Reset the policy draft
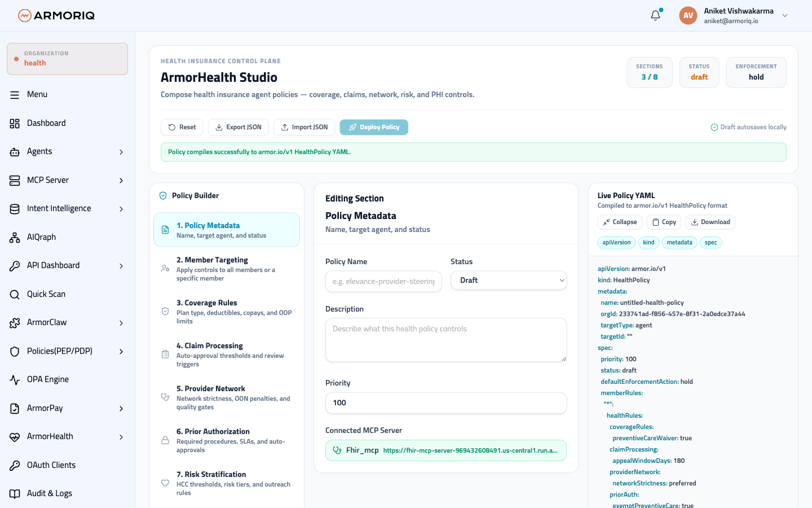The width and height of the screenshot is (812, 508). [x=182, y=127]
